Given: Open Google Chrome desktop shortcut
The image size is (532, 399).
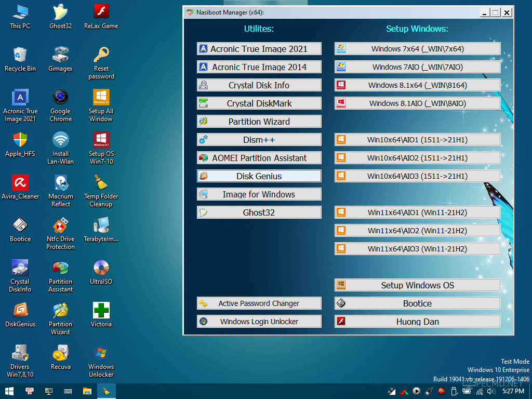Looking at the screenshot, I should (x=60, y=105).
